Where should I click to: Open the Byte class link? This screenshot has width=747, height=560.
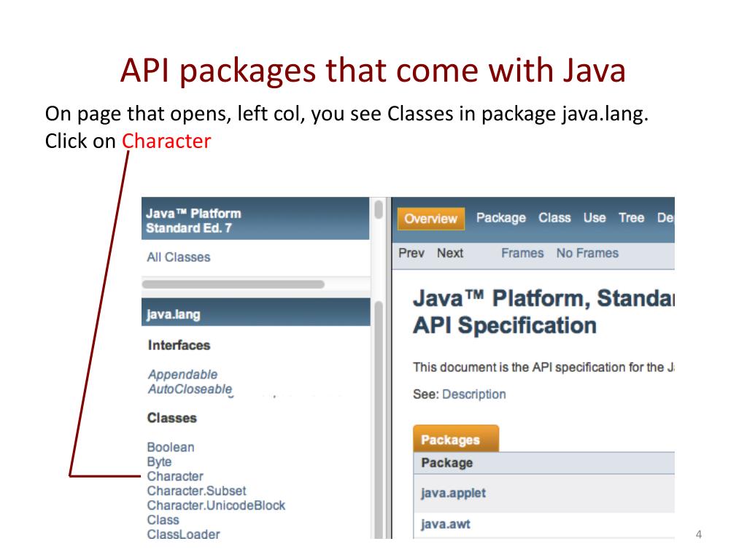159,462
